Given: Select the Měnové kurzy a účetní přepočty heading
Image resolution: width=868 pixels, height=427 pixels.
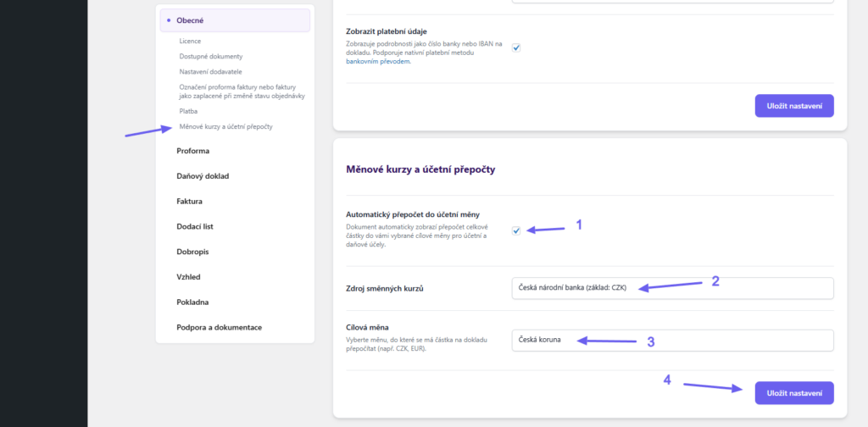Looking at the screenshot, I should [x=420, y=169].
